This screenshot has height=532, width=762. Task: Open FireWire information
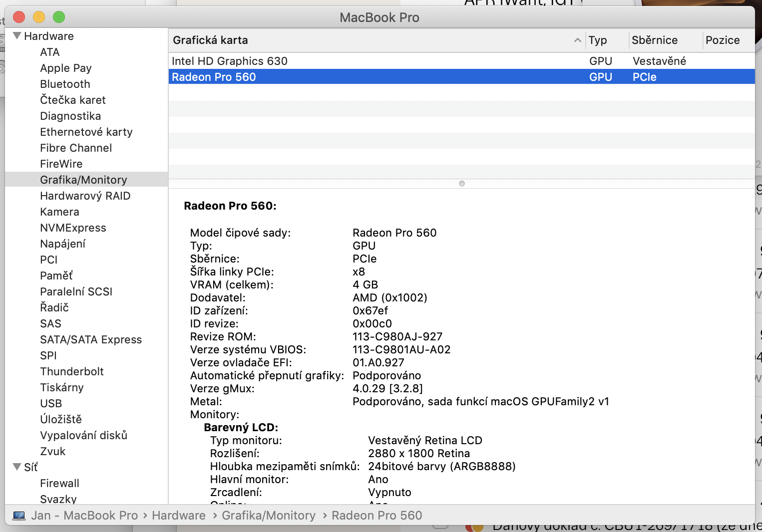[x=61, y=164]
